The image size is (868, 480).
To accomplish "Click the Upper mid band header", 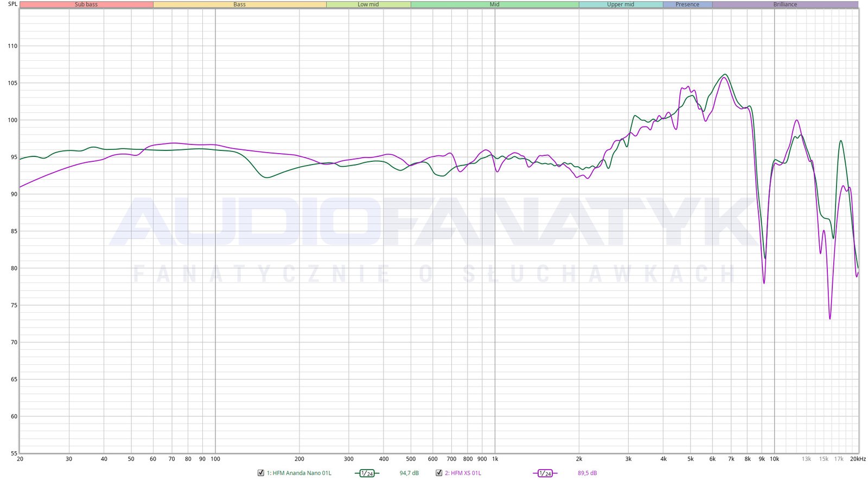I will tap(621, 4).
